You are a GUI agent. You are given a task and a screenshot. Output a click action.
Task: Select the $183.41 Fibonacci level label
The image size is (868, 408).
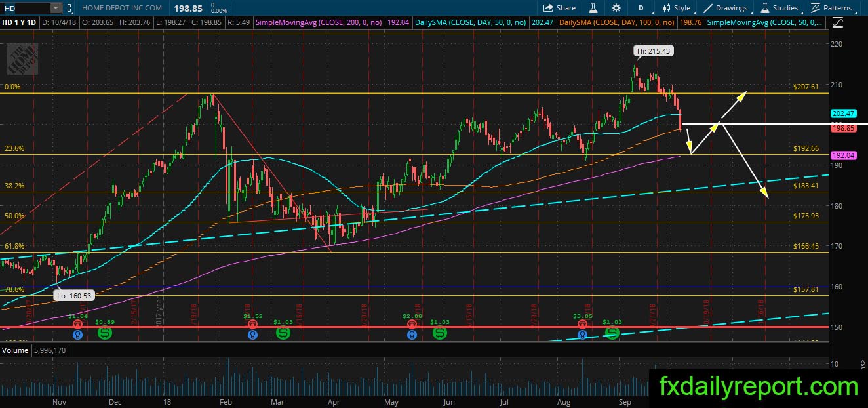click(806, 186)
